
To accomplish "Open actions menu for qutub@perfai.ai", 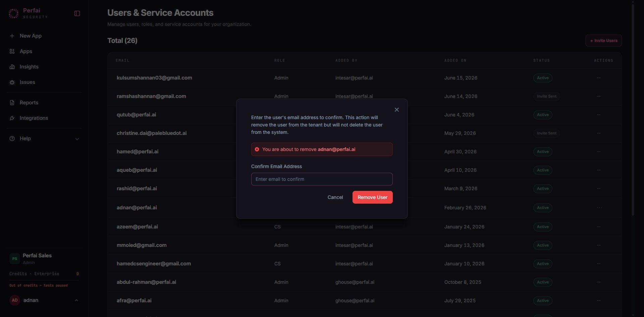I will click(x=598, y=115).
